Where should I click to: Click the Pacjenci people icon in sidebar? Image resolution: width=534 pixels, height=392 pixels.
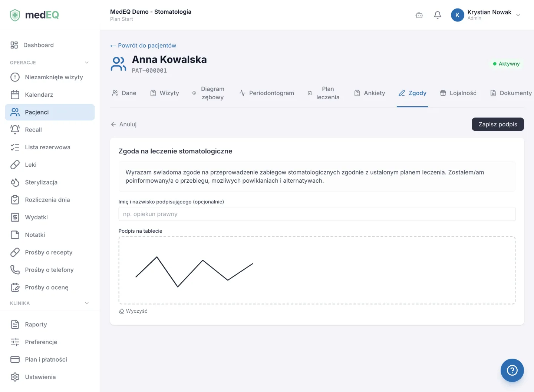pos(15,112)
